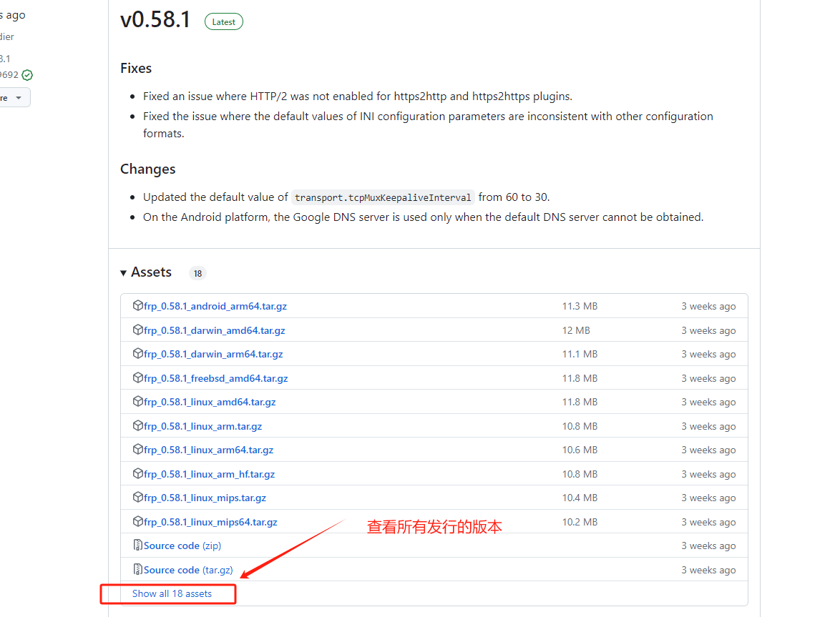Collapse the Assets section triangle
Viewport: 840px width, 617px height.
(x=124, y=272)
